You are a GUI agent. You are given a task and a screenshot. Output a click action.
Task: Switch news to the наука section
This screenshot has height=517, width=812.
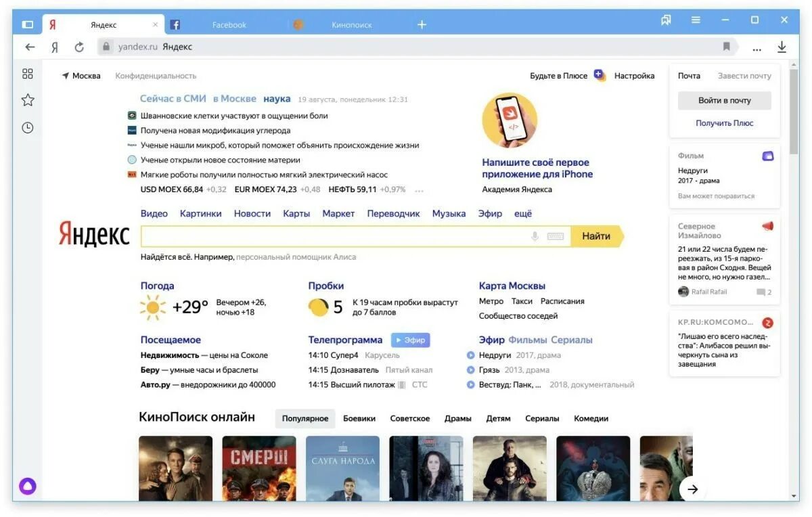(x=277, y=99)
